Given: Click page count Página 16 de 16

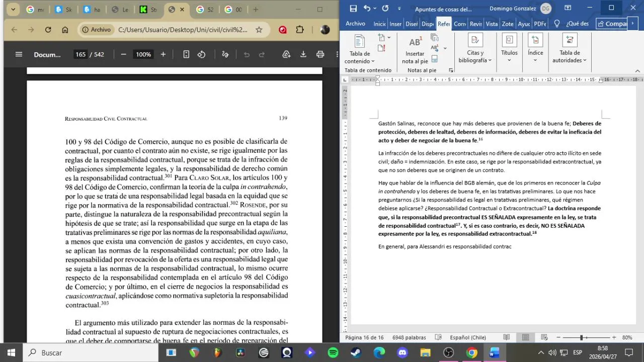Looking at the screenshot, I should pyautogui.click(x=364, y=337).
